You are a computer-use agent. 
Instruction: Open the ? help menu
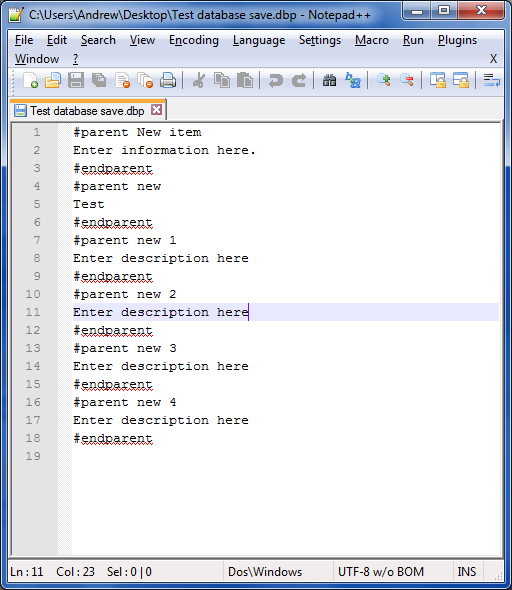click(x=76, y=59)
